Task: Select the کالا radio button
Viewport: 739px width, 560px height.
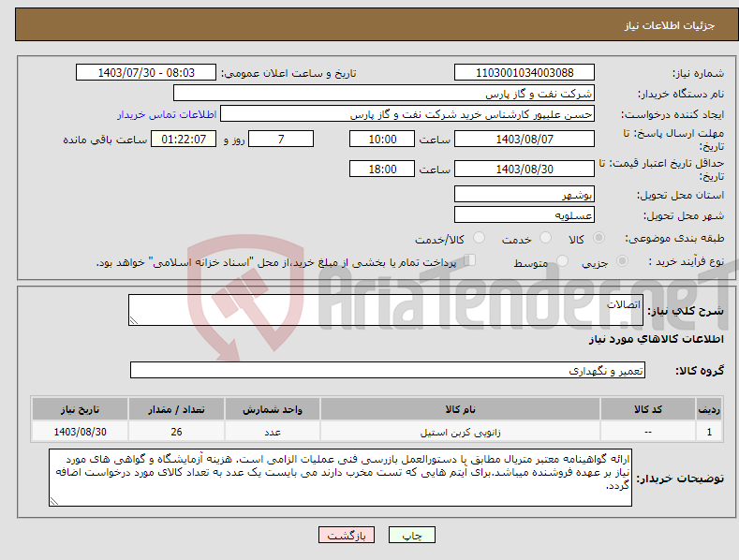Action: pyautogui.click(x=599, y=238)
